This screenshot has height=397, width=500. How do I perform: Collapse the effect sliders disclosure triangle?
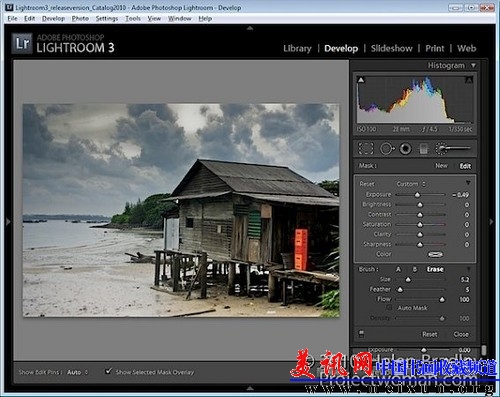(468, 183)
